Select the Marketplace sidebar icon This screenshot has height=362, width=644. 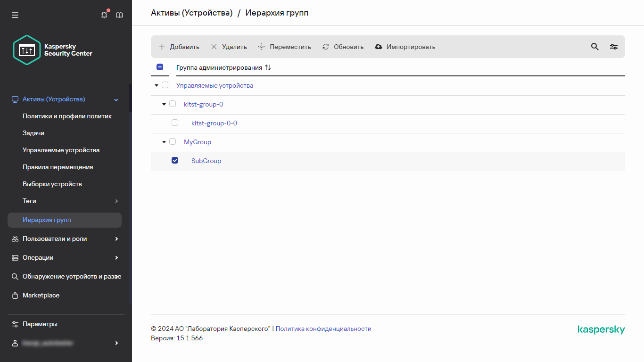click(x=15, y=295)
